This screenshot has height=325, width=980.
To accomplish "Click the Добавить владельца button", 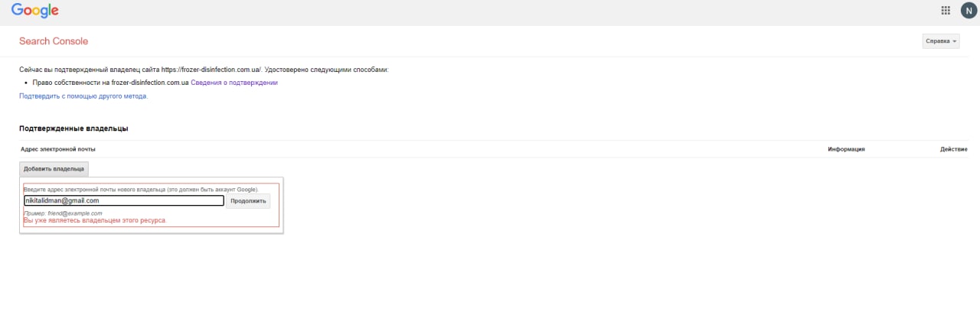I will (x=54, y=169).
